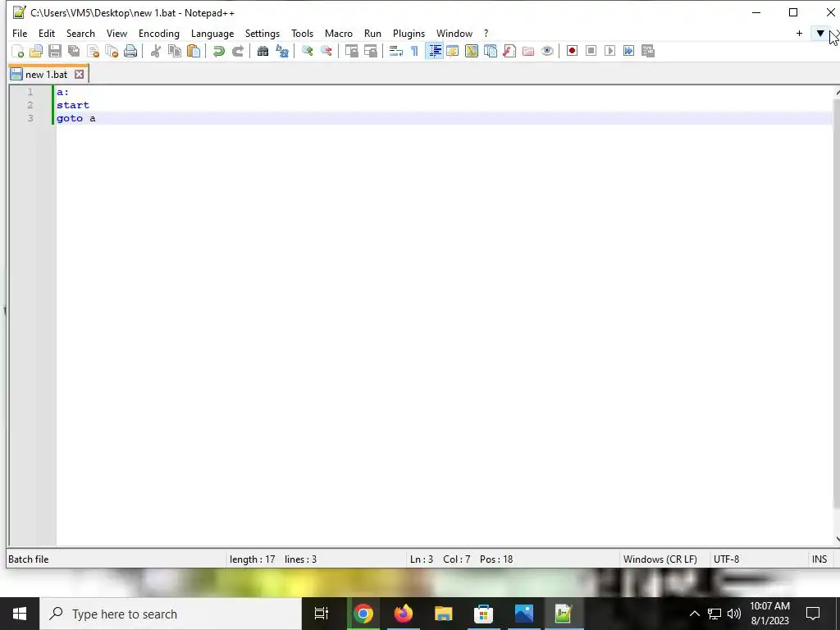Open the Language menu
This screenshot has height=630, width=840.
[x=212, y=33]
